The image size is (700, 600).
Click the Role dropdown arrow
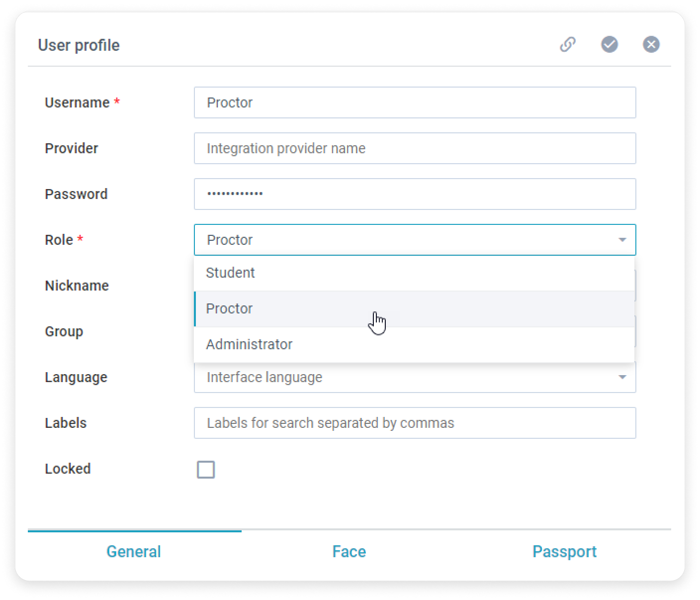coord(622,240)
